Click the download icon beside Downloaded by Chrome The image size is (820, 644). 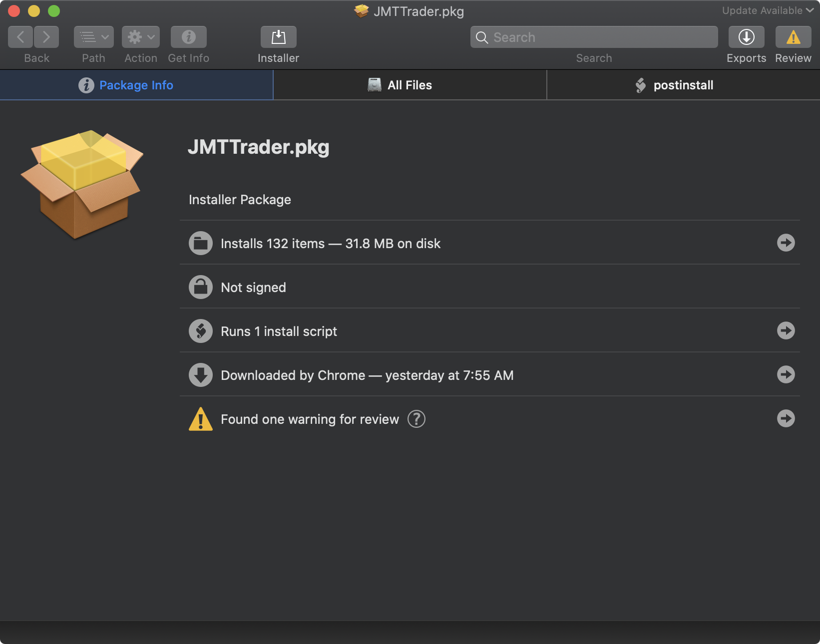(201, 375)
